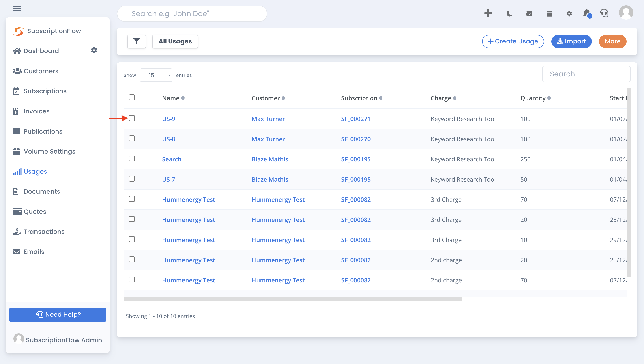Click the Create Usage button

(x=513, y=41)
